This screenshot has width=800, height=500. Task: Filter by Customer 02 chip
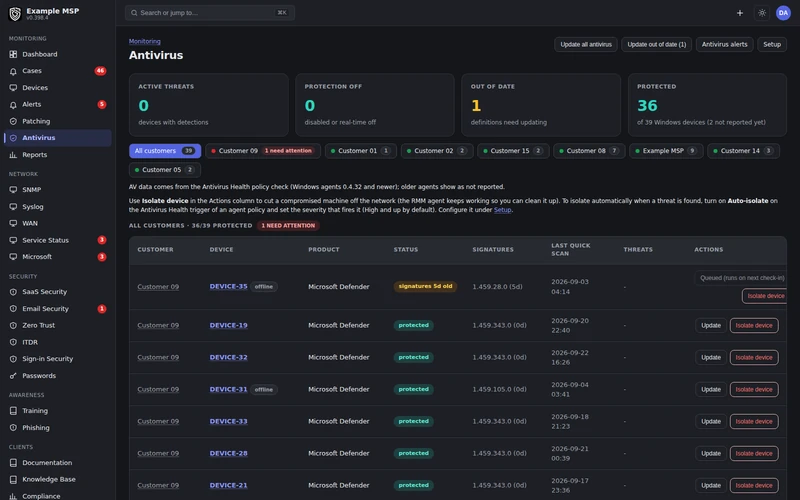437,151
